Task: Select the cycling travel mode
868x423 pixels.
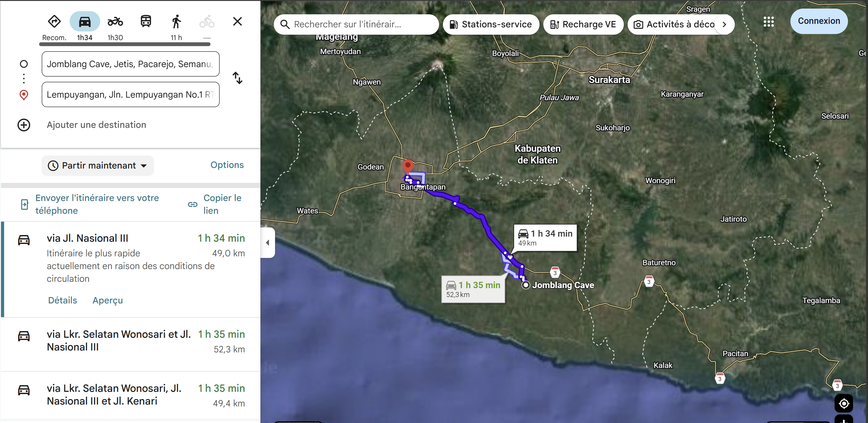Action: [207, 22]
